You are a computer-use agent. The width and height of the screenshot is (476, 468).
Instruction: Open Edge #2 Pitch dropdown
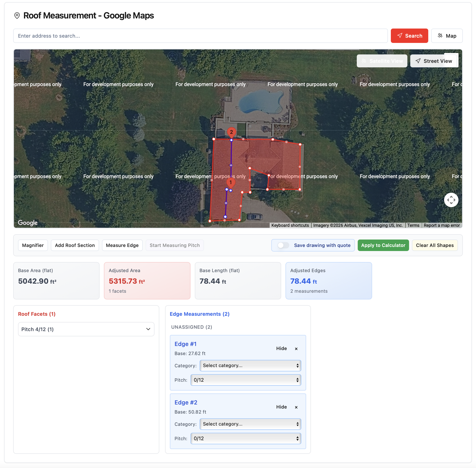coord(246,439)
